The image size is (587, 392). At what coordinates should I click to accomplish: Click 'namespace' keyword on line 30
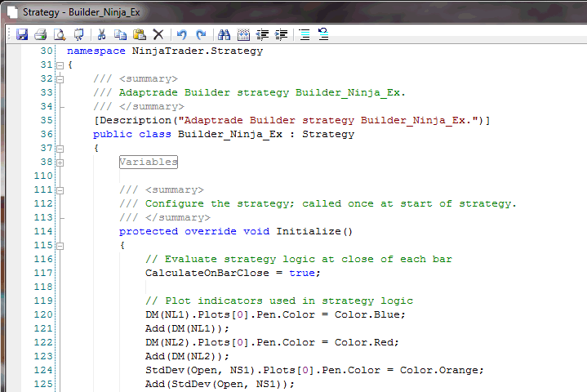96,51
